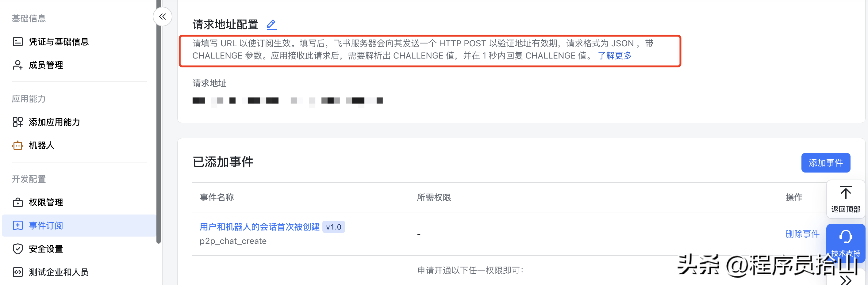
Task: Click the 权限管理 permissions briefcase icon
Action: point(17,202)
